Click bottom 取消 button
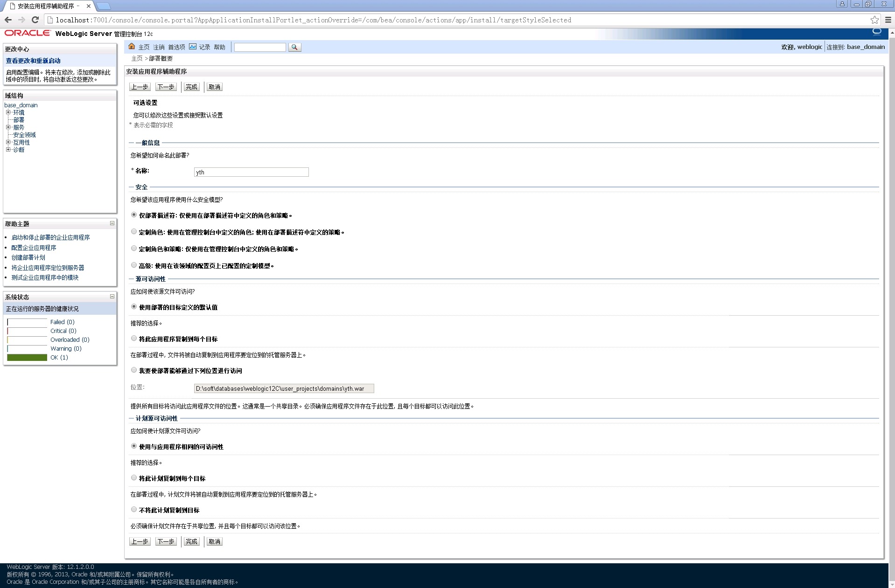Image resolution: width=895 pixels, height=588 pixels. point(214,541)
